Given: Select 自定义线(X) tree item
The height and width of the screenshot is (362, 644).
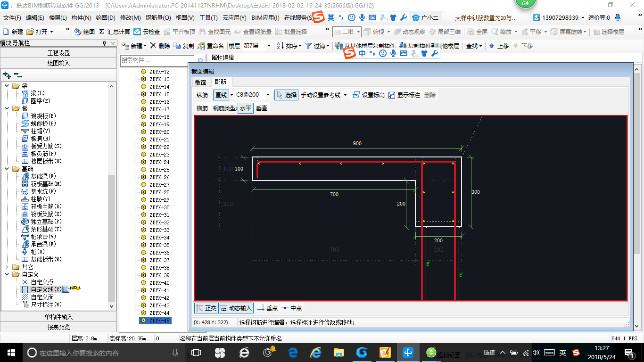Looking at the screenshot, I should coord(46,289).
